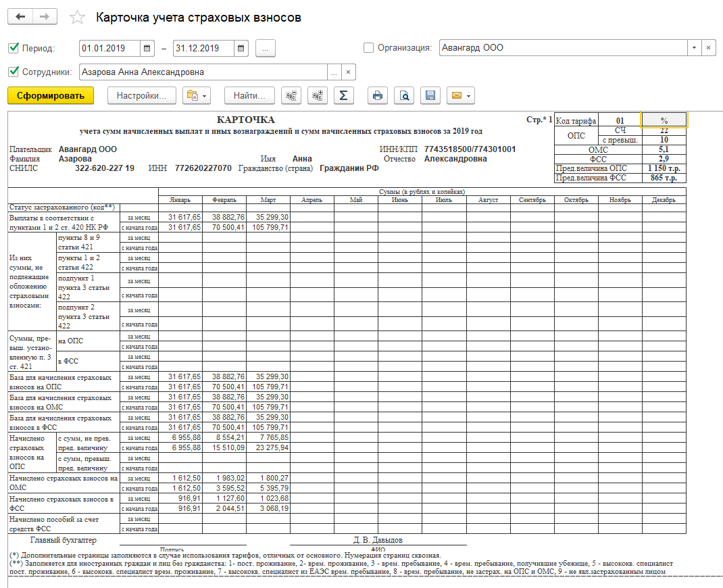The image size is (723, 588).
Task: Click the Sum (Σ) toolbar icon
Action: tap(343, 96)
